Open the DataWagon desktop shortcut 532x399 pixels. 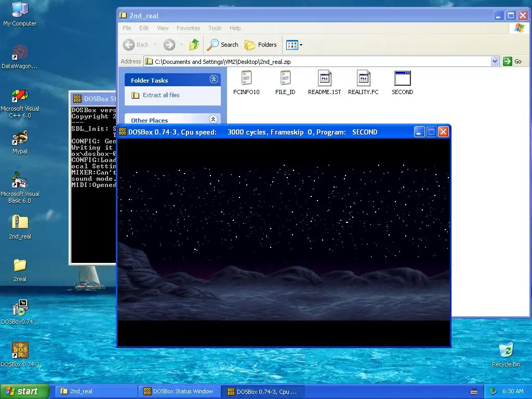20,56
